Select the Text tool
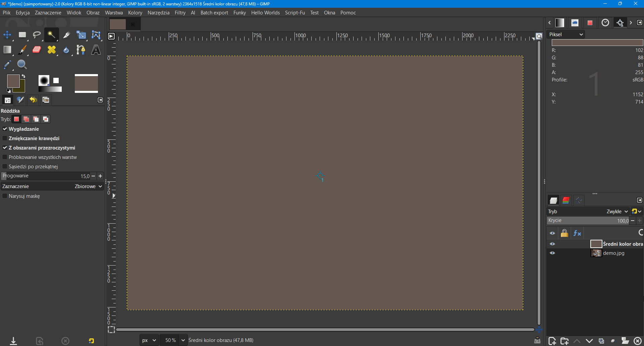The height and width of the screenshot is (346, 644). coord(96,50)
